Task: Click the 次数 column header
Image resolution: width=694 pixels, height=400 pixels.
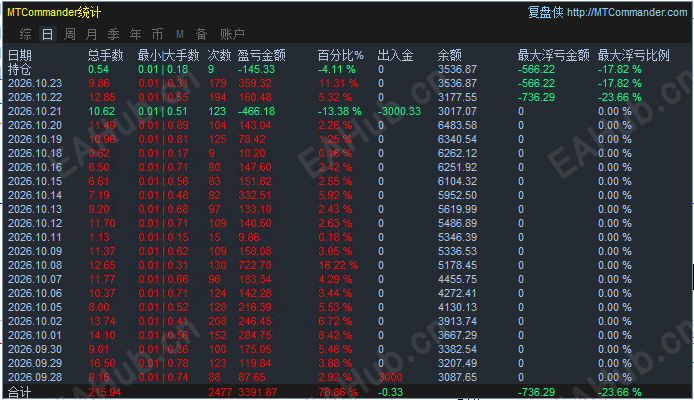Action: pos(220,55)
